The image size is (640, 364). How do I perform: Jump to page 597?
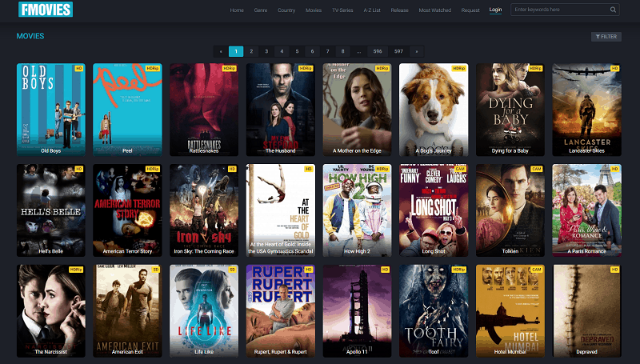[398, 51]
